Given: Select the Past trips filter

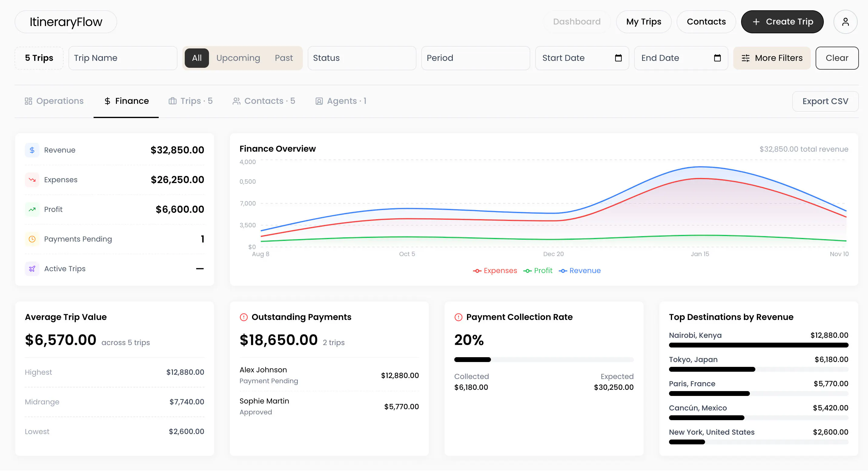Looking at the screenshot, I should [284, 58].
